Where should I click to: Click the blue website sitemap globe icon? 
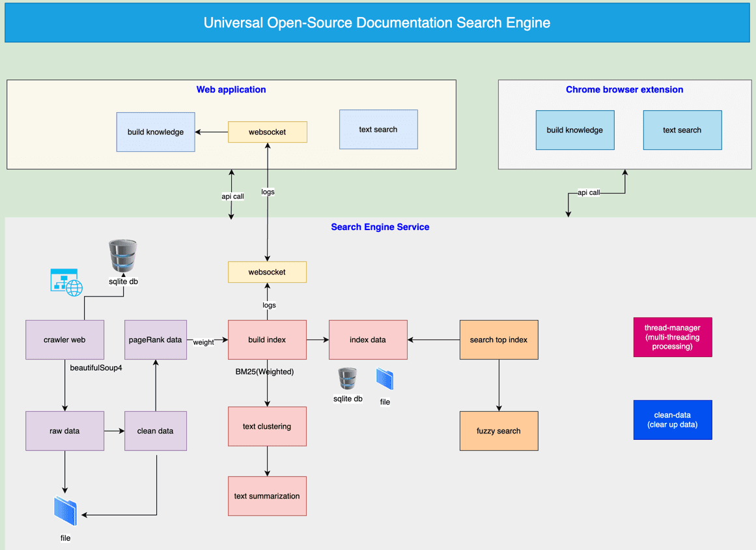[67, 282]
